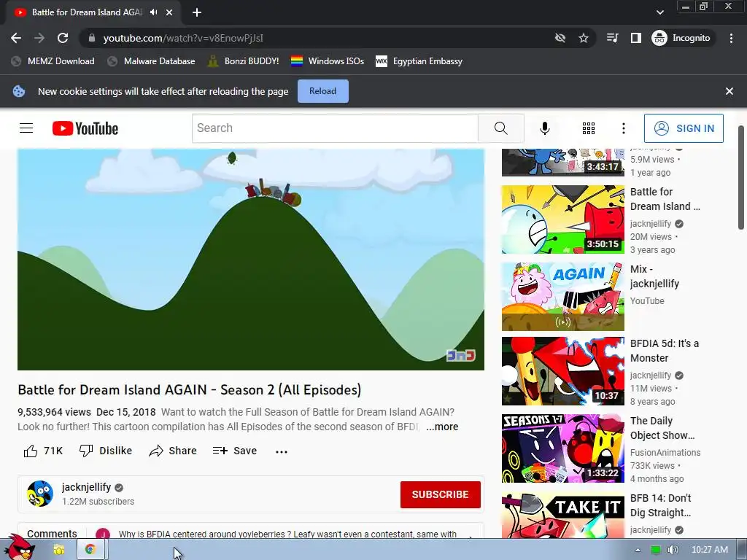The image size is (747, 560).
Task: Show hidden tray icons arrow
Action: click(x=638, y=550)
